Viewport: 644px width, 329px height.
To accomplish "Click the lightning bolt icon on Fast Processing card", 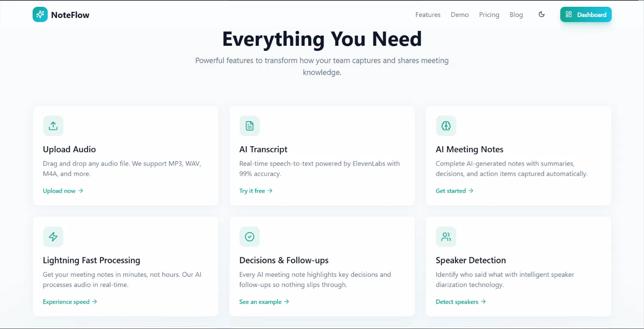I will pyautogui.click(x=53, y=237).
